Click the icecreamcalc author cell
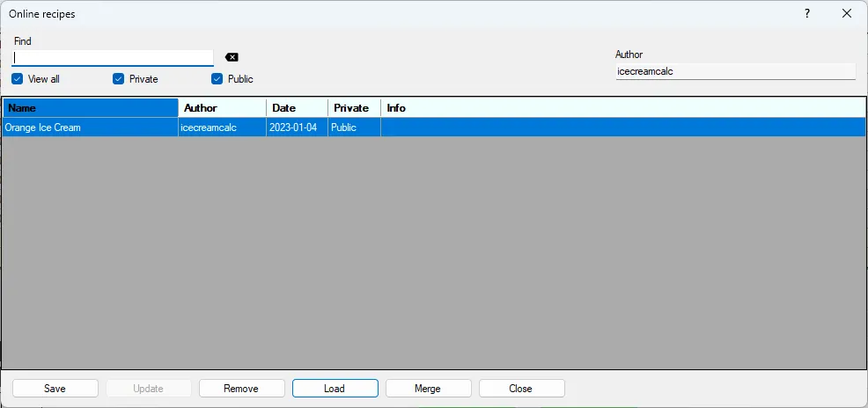This screenshot has height=408, width=868. tap(222, 127)
